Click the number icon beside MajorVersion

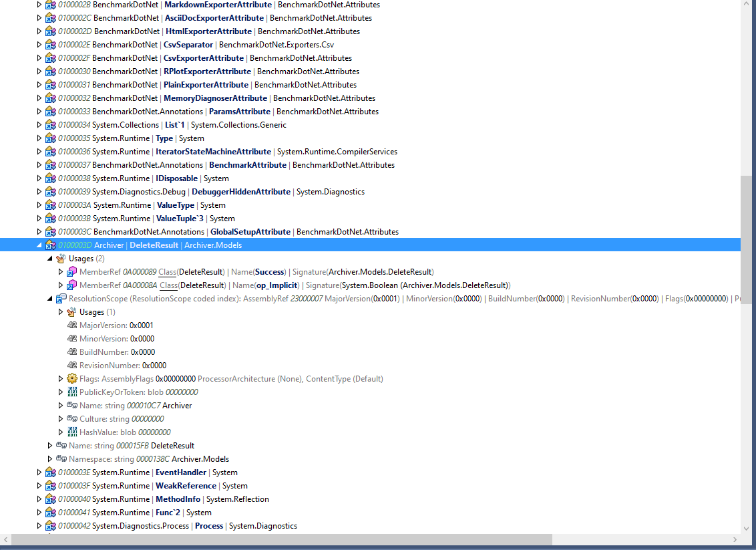(72, 325)
